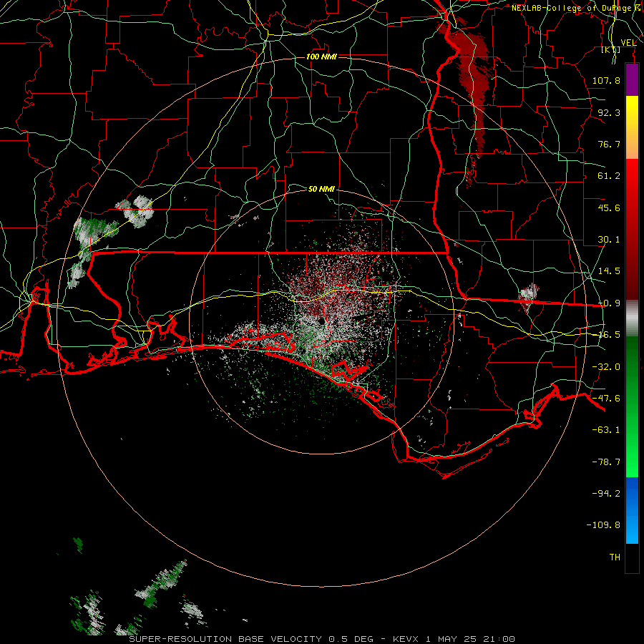Click the -63.1 value on velocity scale
Viewport: 644px width, 644px height.
point(606,430)
